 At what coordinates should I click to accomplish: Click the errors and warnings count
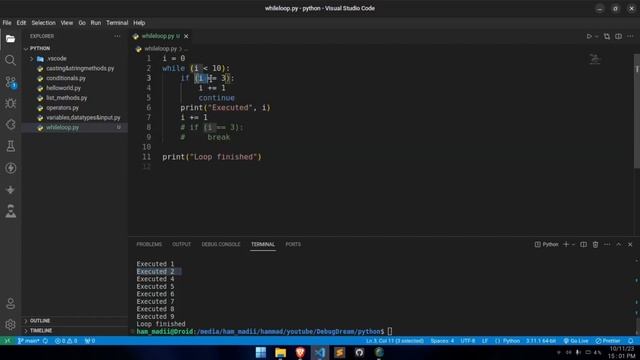click(x=66, y=341)
